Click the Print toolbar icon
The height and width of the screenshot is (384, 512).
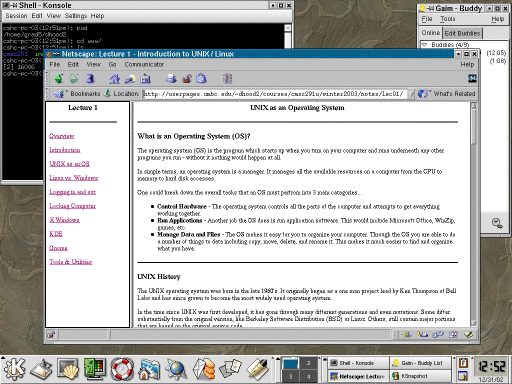[171, 79]
